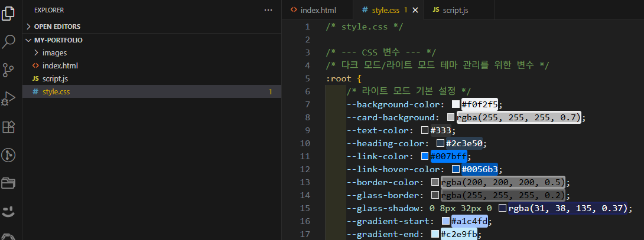Click the rgba(31, 38, 135, 0.37) value
The image size is (644, 240).
tap(568, 208)
